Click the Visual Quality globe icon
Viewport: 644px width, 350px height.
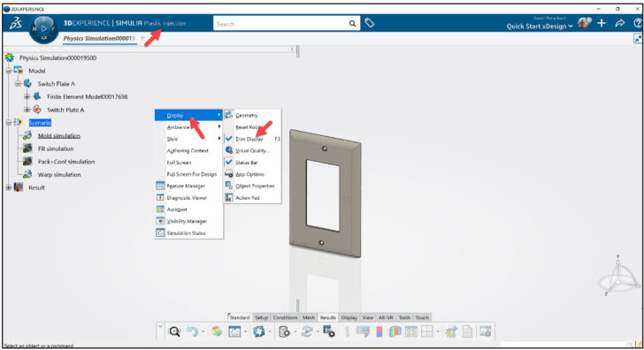(x=229, y=150)
